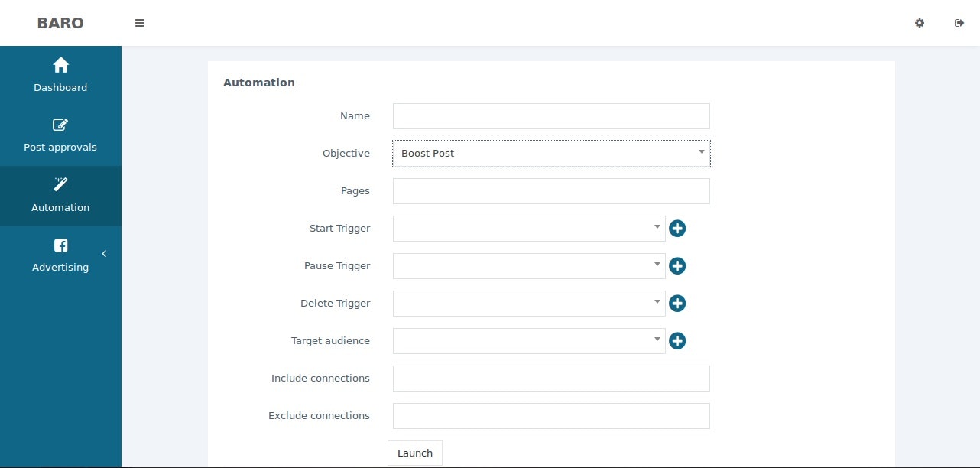
Task: Click the BARO logo link
Action: click(60, 23)
